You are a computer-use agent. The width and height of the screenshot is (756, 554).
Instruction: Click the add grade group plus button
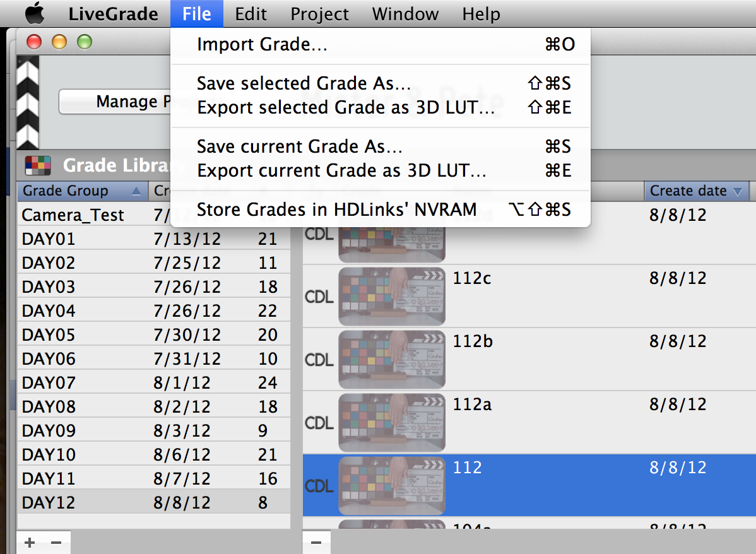click(30, 542)
